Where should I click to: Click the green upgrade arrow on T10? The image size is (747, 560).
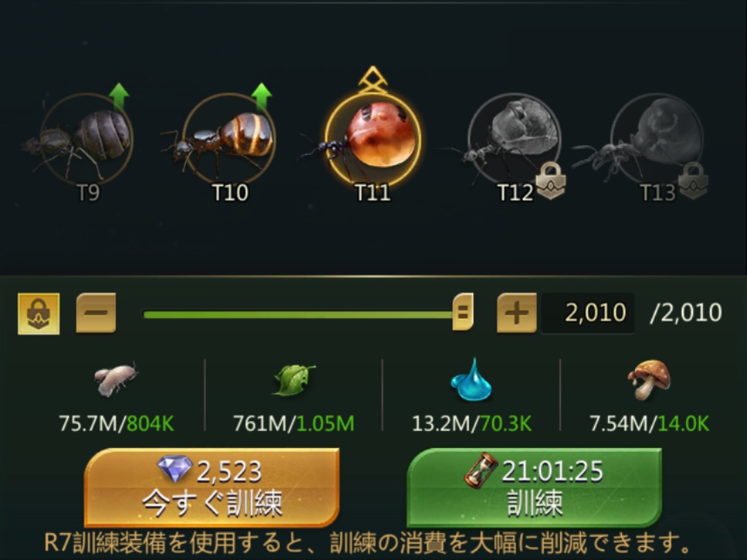coord(261,97)
